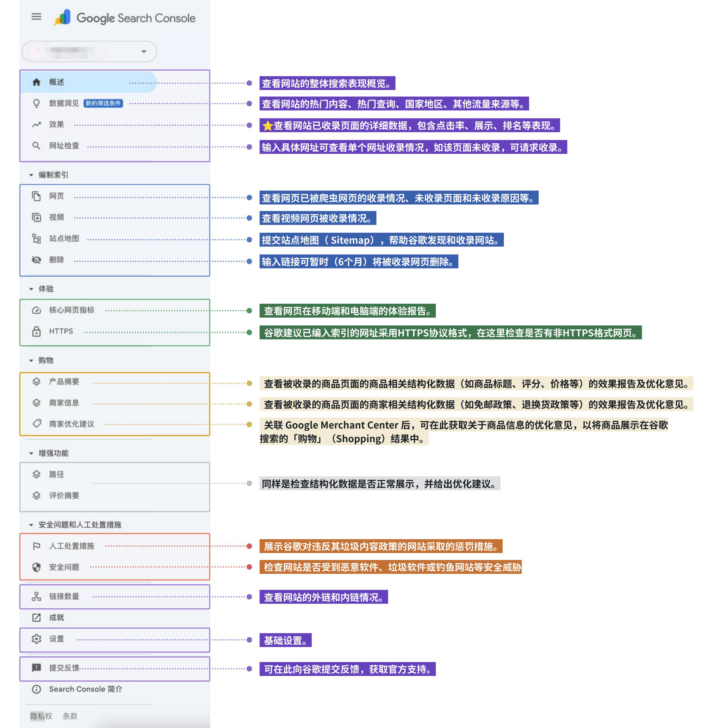The width and height of the screenshot is (728, 728).
Task: Click the sitemap tree icon for 站点地图
Action: 36,239
